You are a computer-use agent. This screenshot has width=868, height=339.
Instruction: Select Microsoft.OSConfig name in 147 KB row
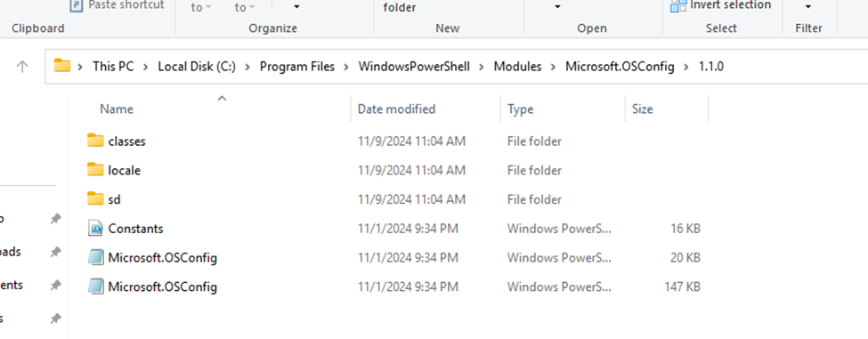[x=163, y=287]
